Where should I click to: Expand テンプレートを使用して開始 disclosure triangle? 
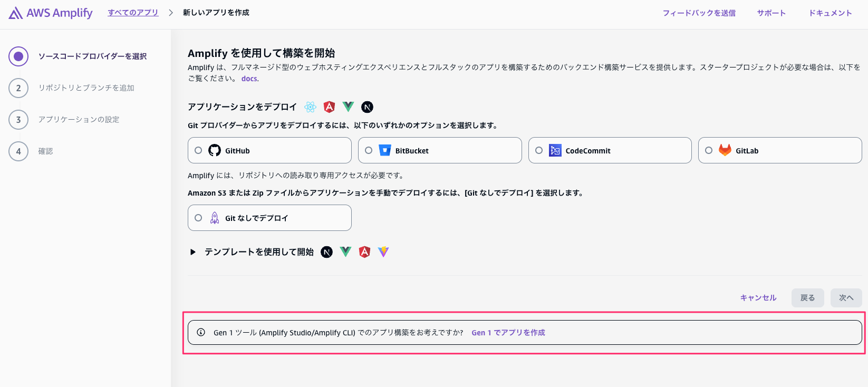pos(193,252)
